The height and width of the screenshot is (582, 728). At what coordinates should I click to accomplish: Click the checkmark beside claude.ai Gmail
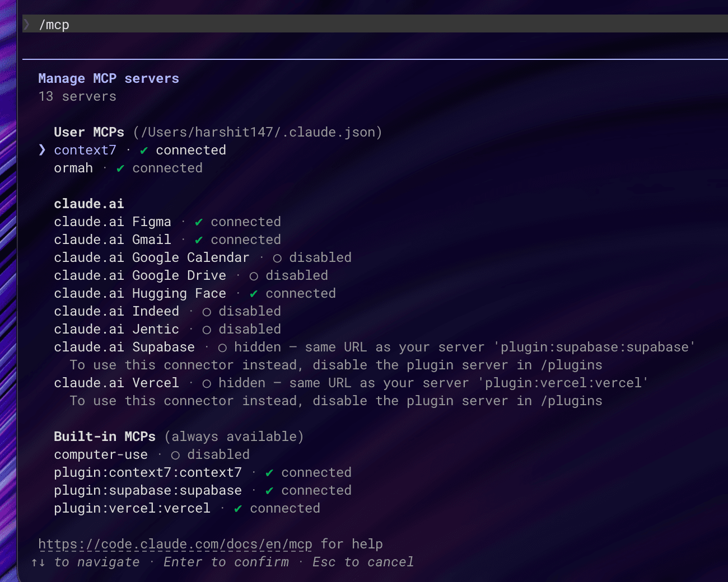point(199,240)
